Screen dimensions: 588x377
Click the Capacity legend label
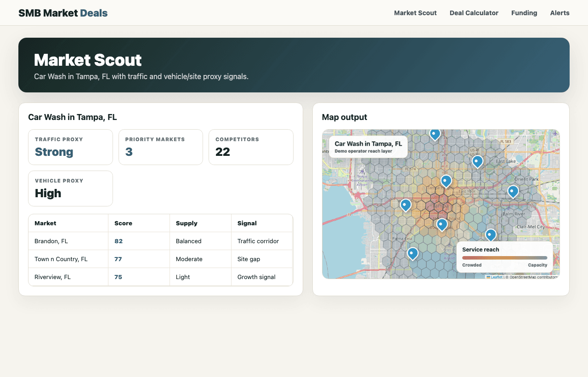[537, 265]
